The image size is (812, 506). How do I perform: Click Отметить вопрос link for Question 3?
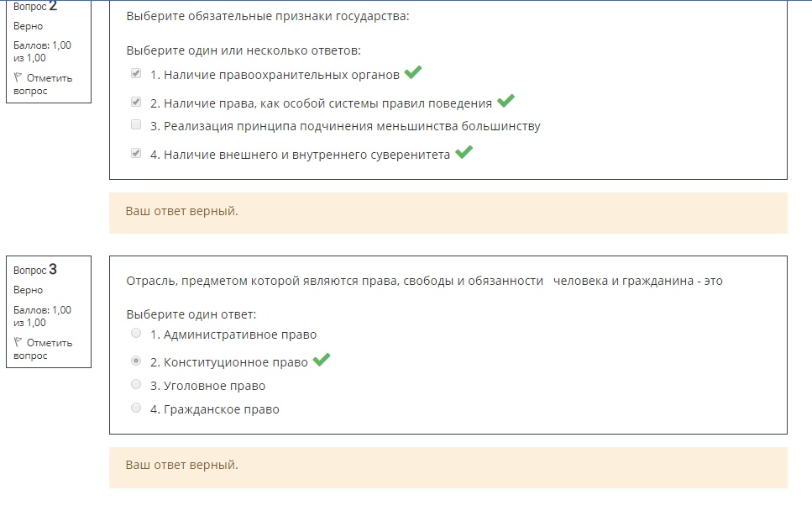43,350
